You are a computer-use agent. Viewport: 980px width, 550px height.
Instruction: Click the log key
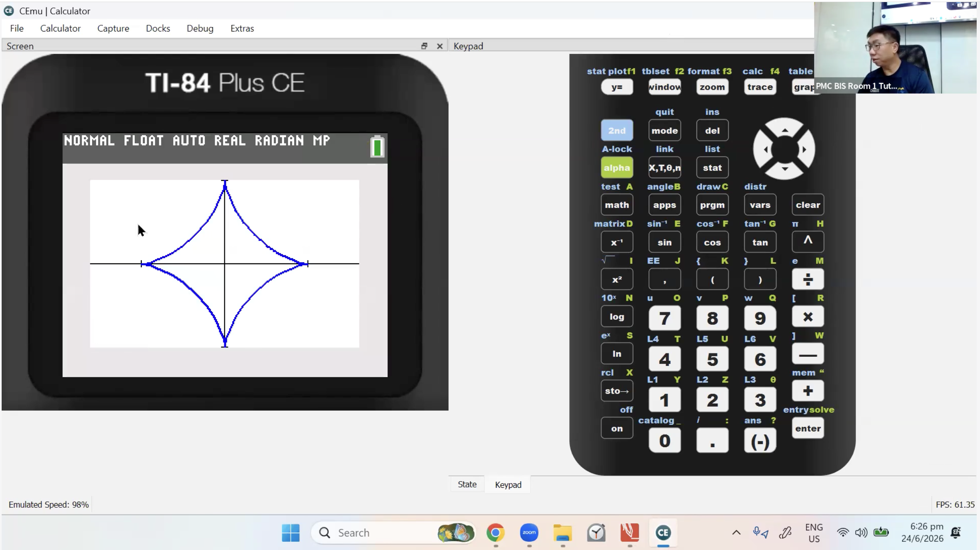point(617,316)
